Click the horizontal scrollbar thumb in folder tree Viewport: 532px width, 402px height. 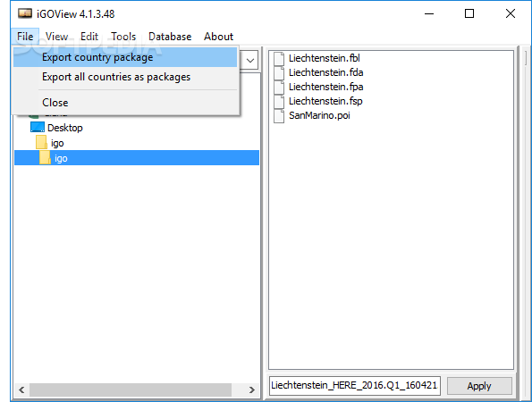(x=131, y=389)
